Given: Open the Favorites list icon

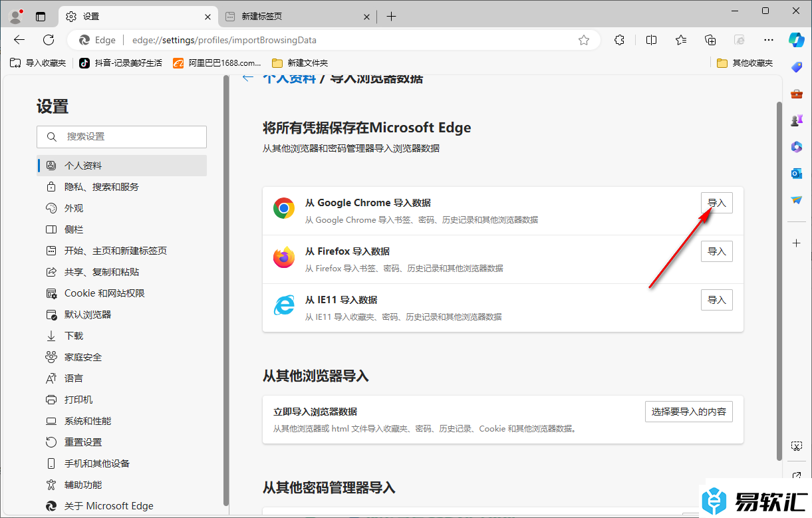Looking at the screenshot, I should pyautogui.click(x=681, y=40).
